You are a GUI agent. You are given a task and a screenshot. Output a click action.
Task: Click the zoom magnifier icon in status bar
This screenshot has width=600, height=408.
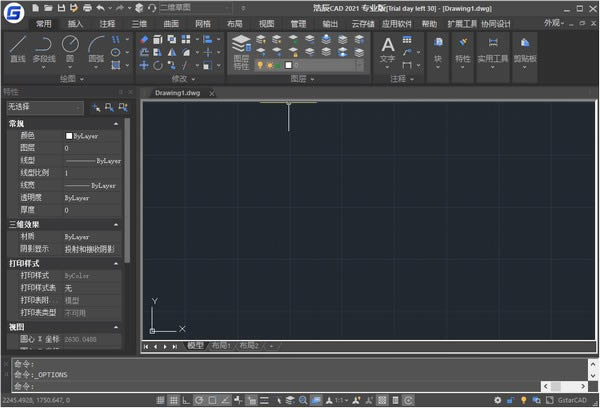tap(303, 400)
